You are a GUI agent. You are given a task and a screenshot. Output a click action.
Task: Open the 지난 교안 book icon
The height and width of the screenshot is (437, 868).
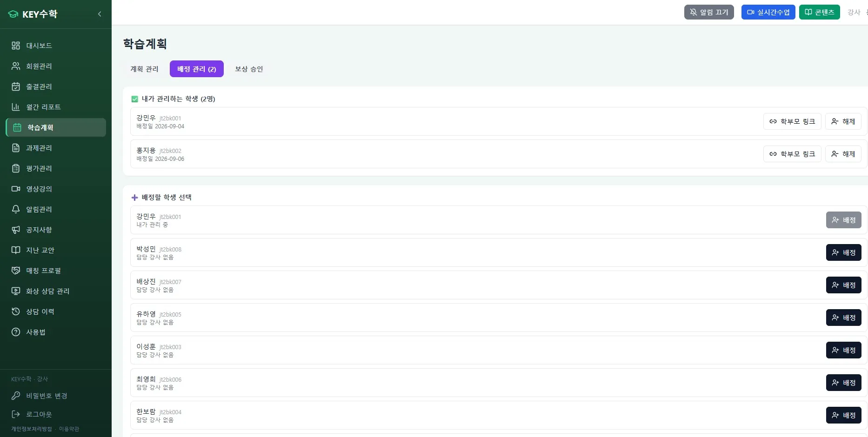pos(16,250)
